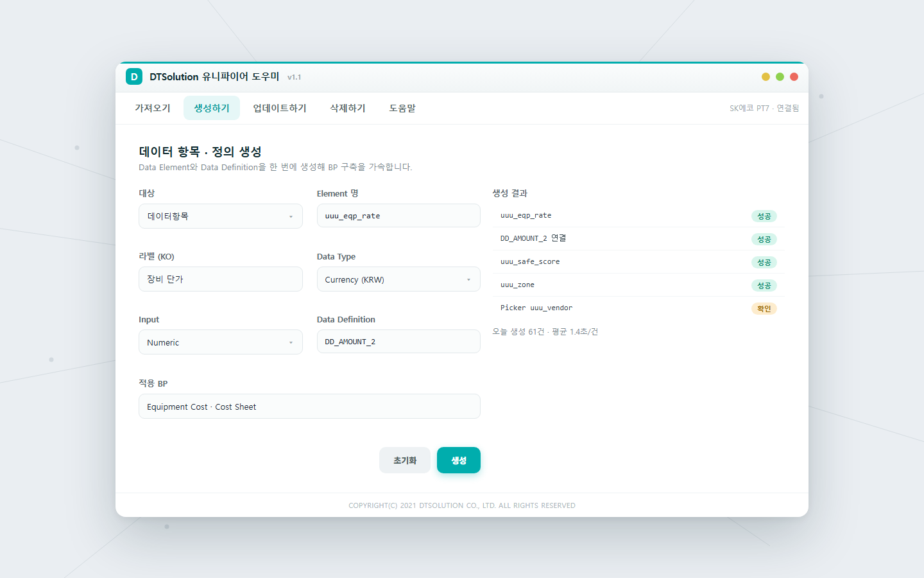Click the 라벨 (KO) field with 장비 단가

pos(221,279)
